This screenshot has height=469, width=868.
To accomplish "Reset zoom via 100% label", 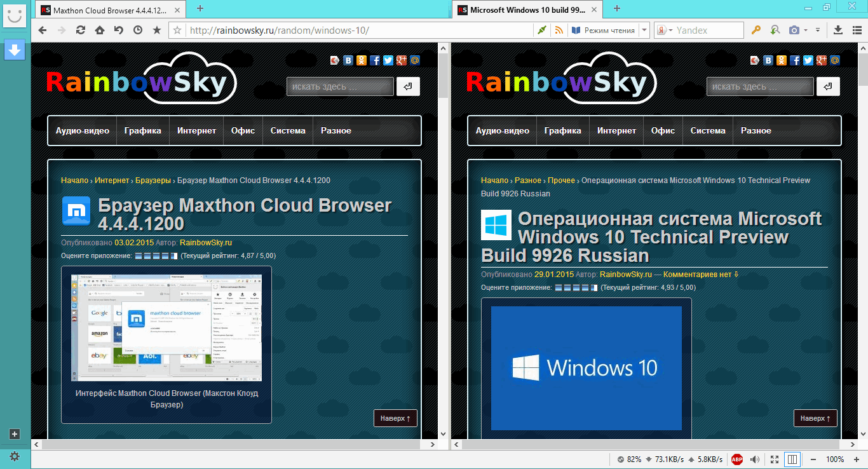I will tap(835, 459).
